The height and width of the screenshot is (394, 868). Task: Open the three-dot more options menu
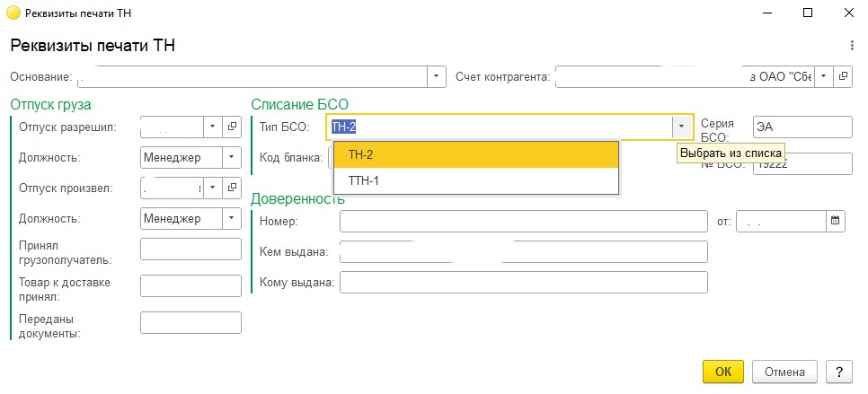coord(851,46)
